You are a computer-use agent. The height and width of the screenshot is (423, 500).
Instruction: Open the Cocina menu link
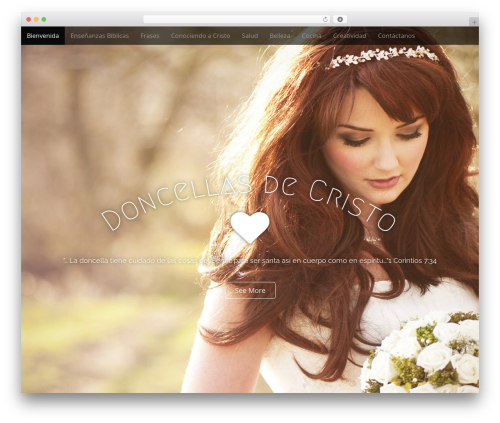(311, 36)
